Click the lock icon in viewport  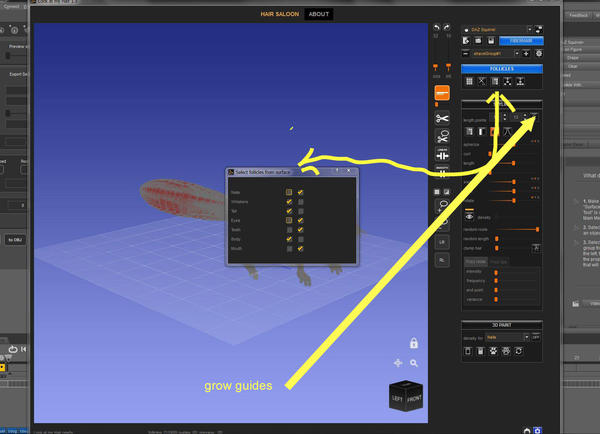[x=414, y=343]
